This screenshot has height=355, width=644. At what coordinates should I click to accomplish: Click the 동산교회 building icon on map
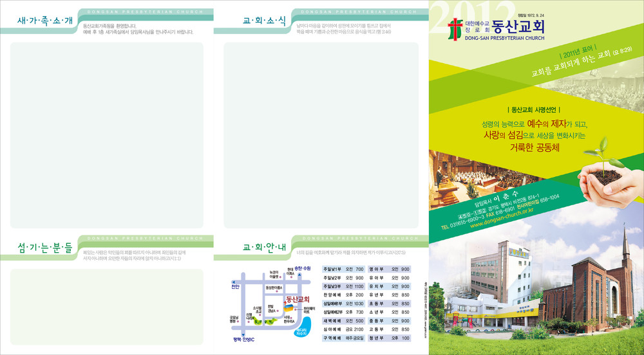pos(289,309)
